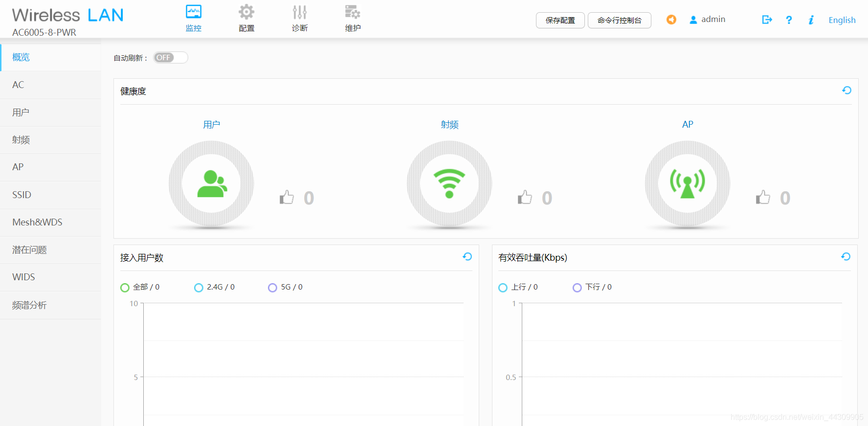Click the logout icon
This screenshot has height=426, width=868.
click(x=767, y=20)
